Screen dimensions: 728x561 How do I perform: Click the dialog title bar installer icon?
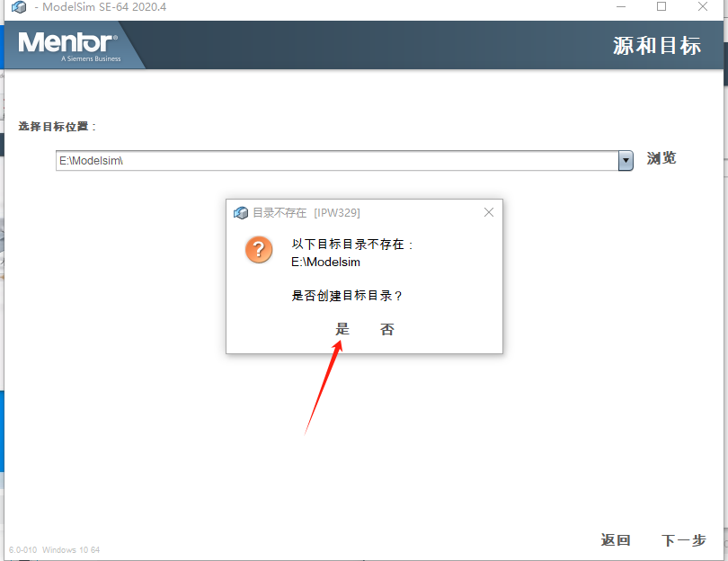(x=241, y=213)
